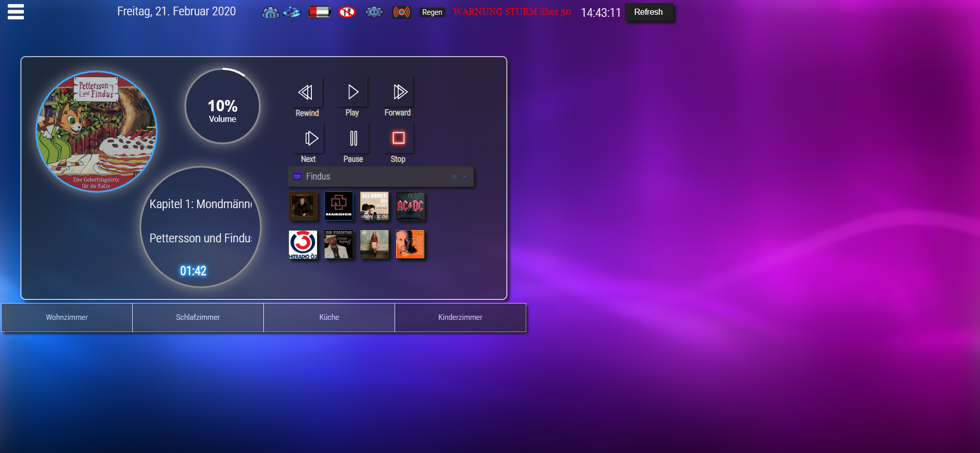The height and width of the screenshot is (453, 980).
Task: Stop playback with the red Stop icon
Action: tap(398, 138)
